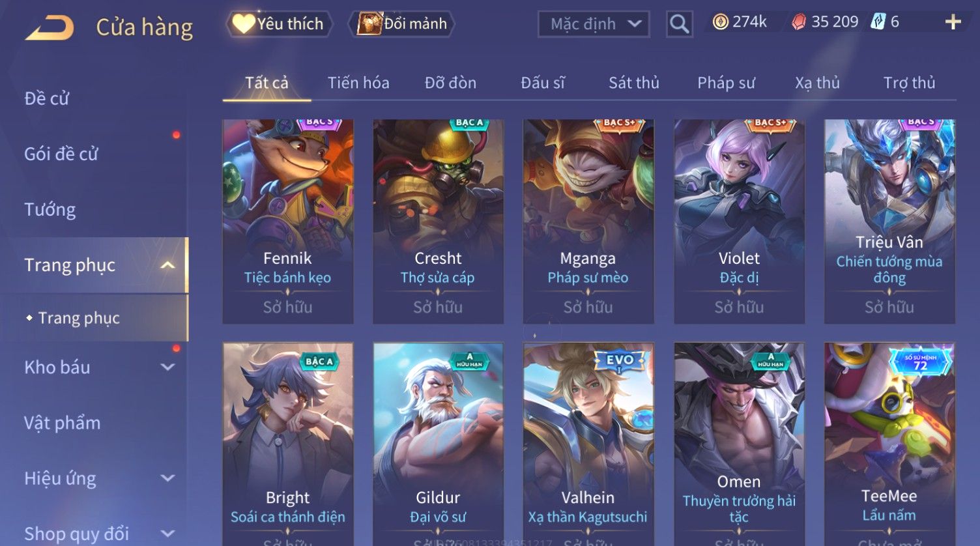The width and height of the screenshot is (980, 546).
Task: Select the Trang phục sub-item
Action: click(x=79, y=318)
